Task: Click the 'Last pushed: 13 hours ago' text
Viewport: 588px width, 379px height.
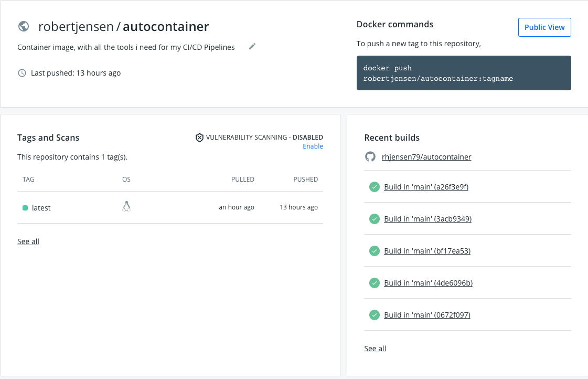Action: 76,73
